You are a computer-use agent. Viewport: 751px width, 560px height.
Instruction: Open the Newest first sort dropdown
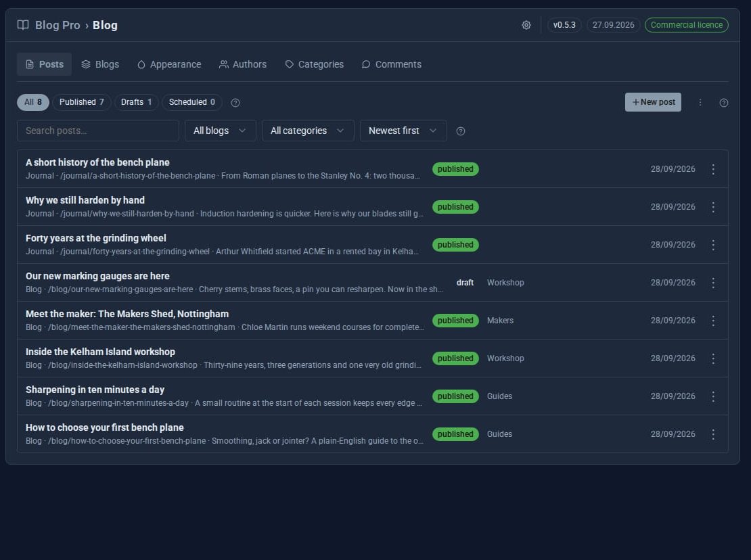coord(403,131)
